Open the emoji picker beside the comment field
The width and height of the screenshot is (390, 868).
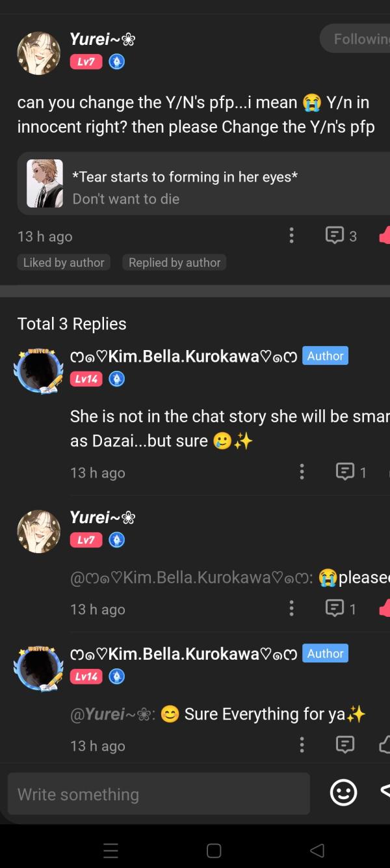[x=343, y=793]
